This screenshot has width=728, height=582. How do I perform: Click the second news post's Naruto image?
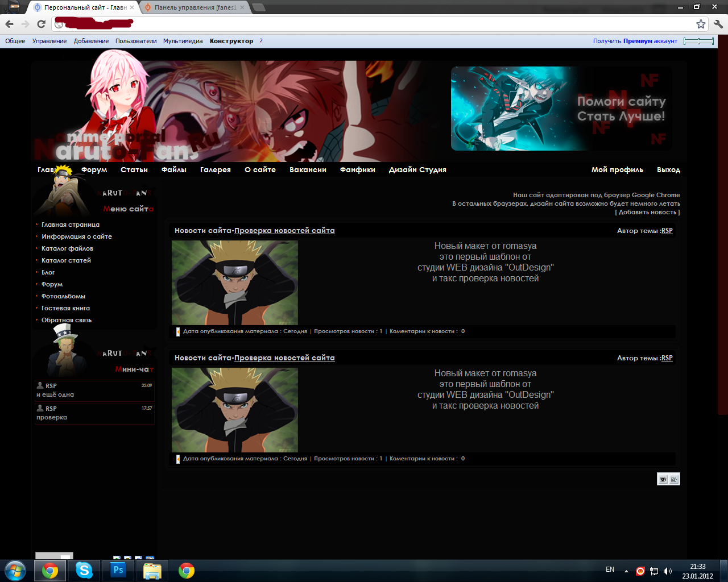click(235, 410)
